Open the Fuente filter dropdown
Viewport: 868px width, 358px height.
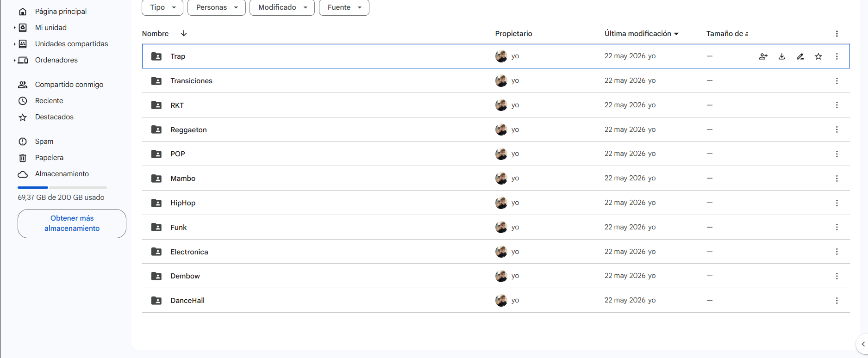(344, 7)
